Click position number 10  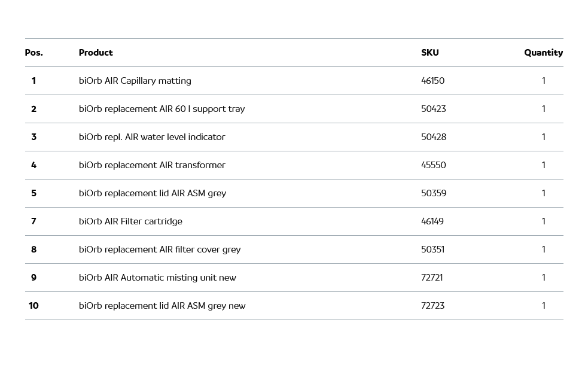[x=33, y=306]
